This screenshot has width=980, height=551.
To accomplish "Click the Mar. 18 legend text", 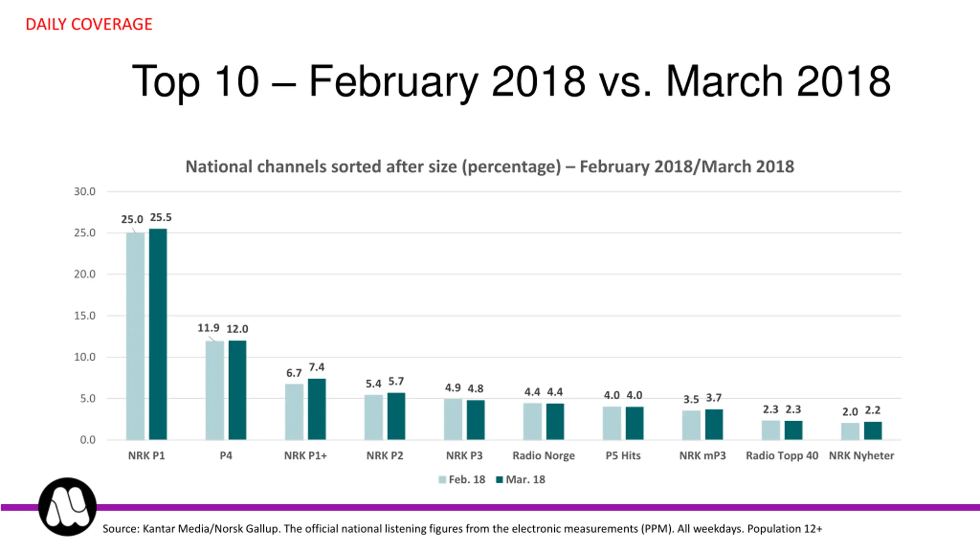I will tap(526, 480).
